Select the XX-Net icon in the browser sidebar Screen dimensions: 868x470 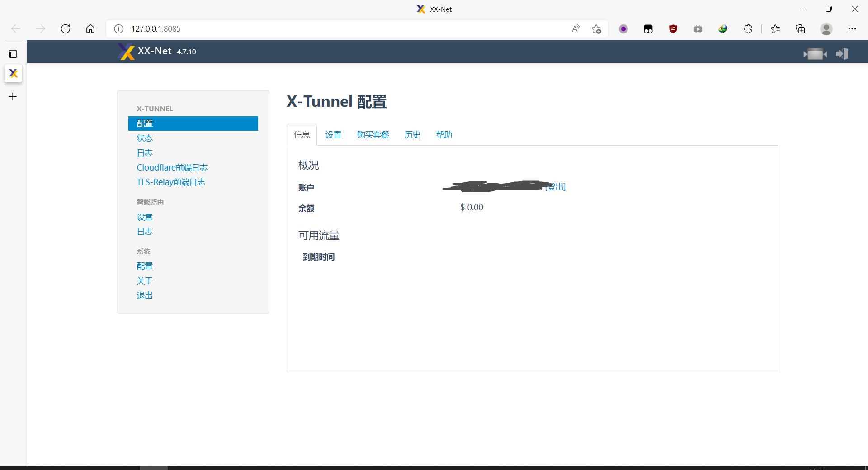coord(13,73)
